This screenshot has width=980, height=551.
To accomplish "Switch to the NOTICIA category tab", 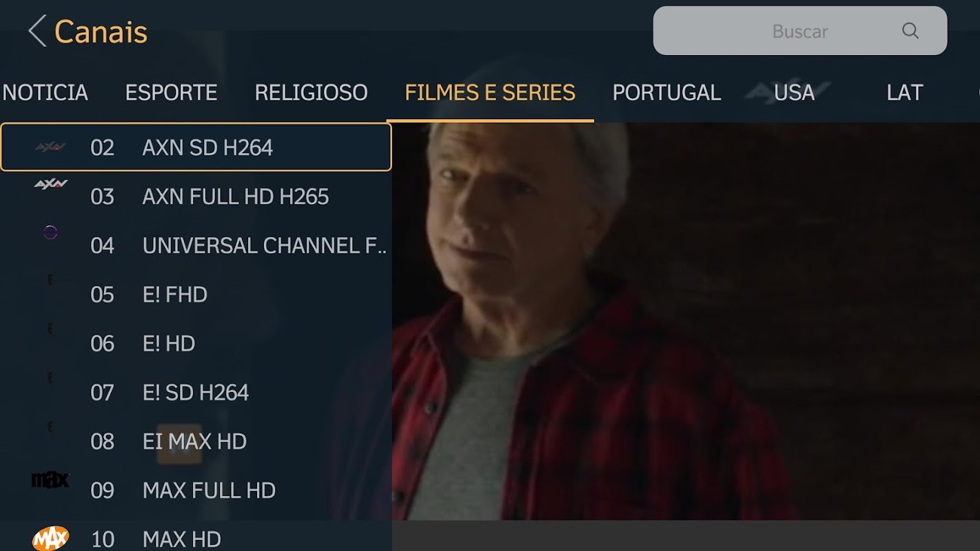I will 45,93.
